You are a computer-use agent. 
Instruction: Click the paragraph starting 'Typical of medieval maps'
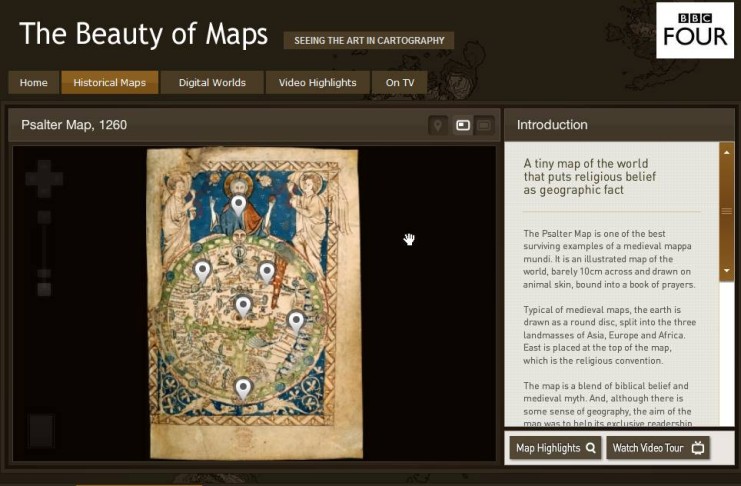click(x=610, y=335)
